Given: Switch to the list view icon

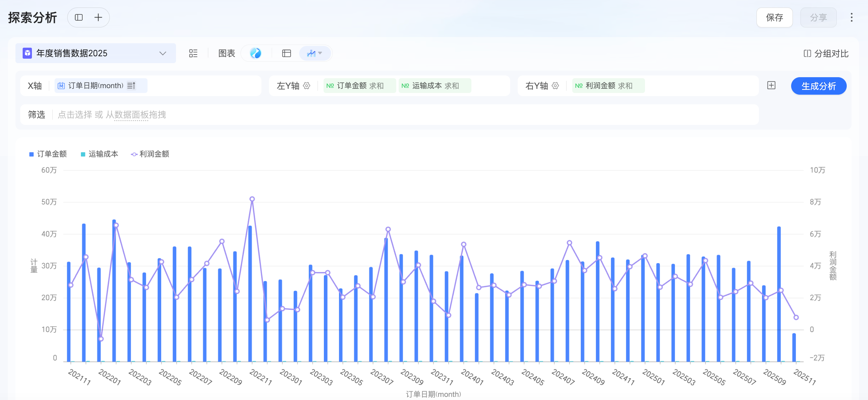Looking at the screenshot, I should [x=193, y=53].
